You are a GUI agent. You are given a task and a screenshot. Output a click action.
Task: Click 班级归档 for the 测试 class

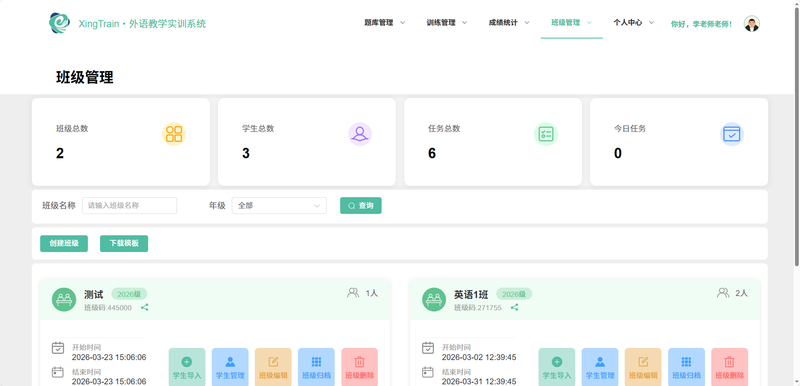pyautogui.click(x=316, y=367)
